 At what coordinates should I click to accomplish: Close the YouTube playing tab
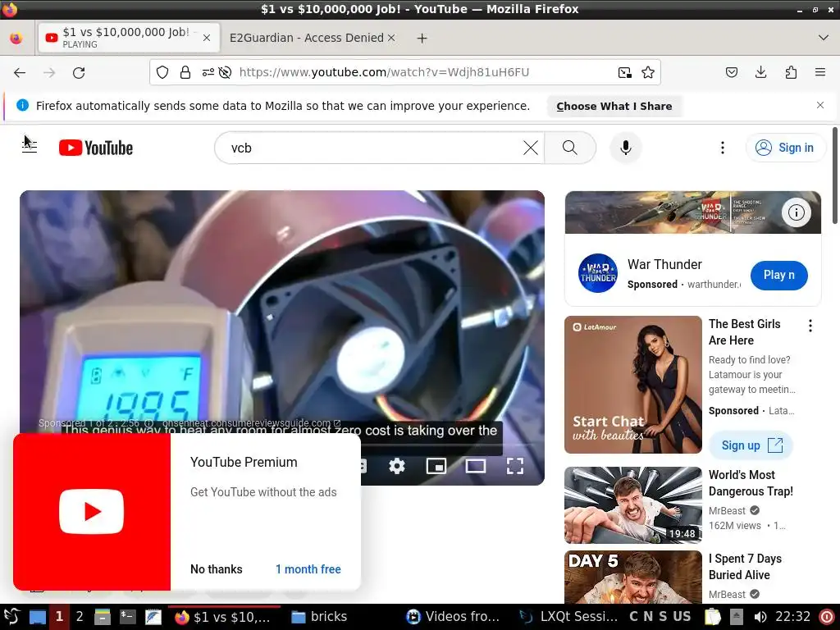point(206,38)
